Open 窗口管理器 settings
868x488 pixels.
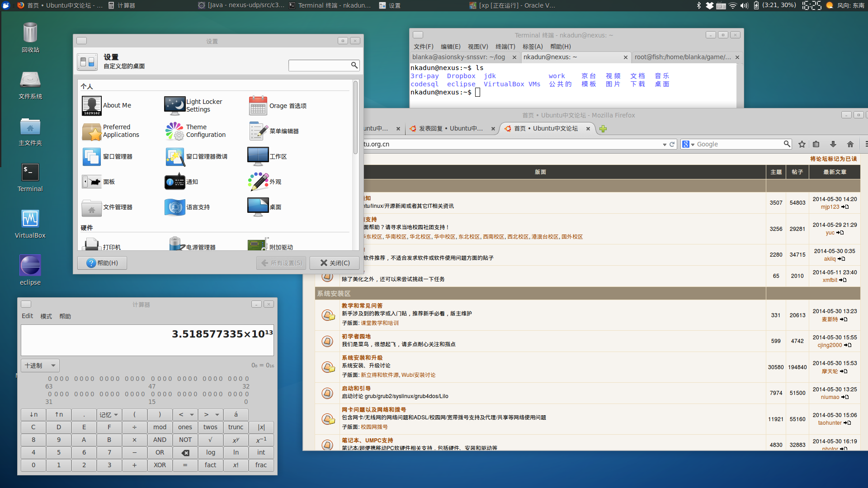pos(107,156)
